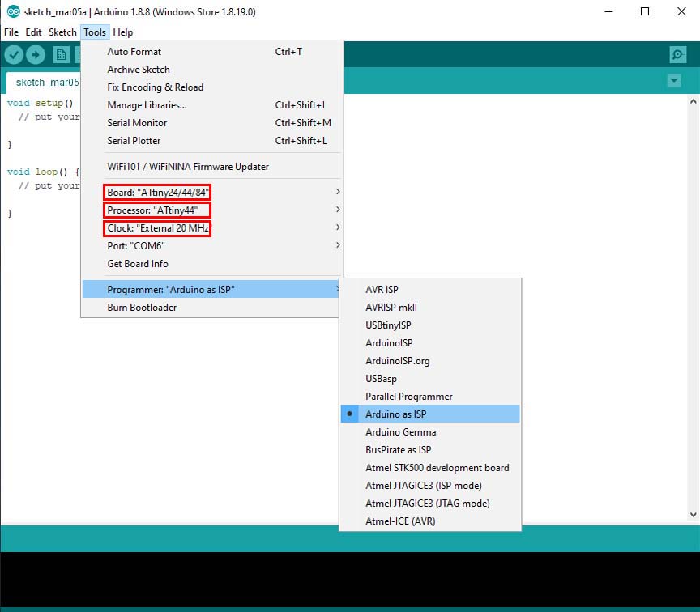Click Burn Bootloader
The width and height of the screenshot is (700, 612).
pos(211,308)
